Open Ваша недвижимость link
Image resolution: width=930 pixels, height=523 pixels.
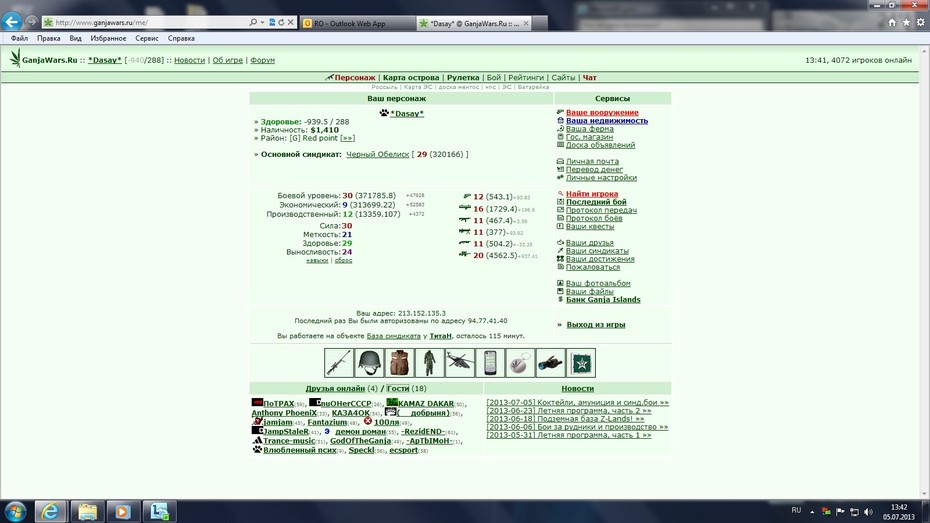(x=607, y=120)
